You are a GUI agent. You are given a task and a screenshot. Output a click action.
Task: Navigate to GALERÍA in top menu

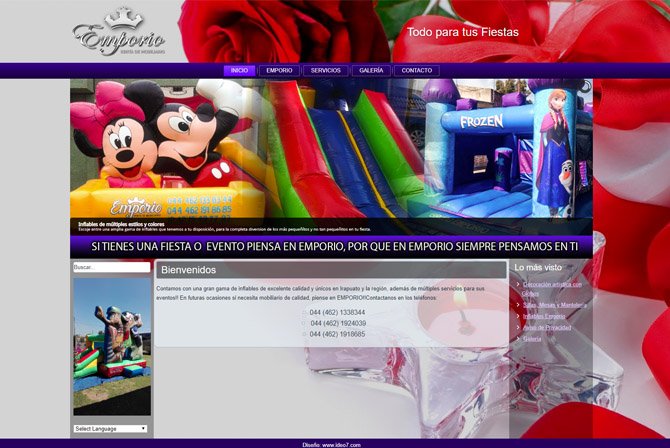coord(371,71)
